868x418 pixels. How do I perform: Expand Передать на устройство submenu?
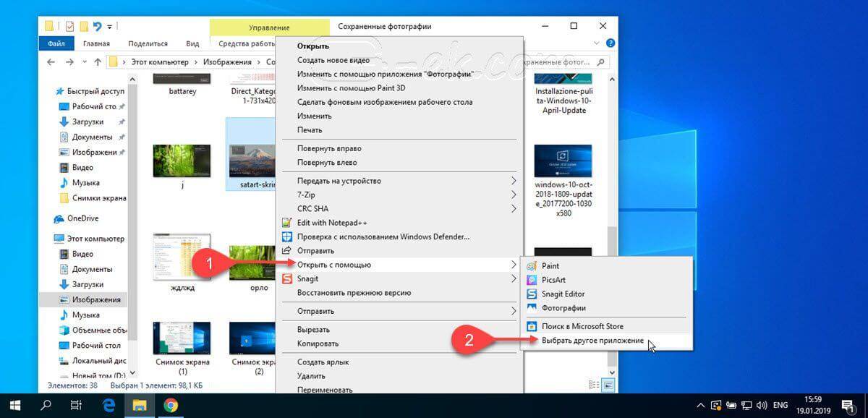click(x=514, y=181)
